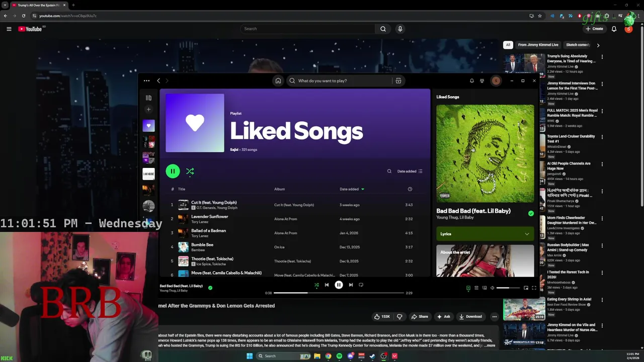
Task: Open Date added sort dropdown
Action: tap(410, 171)
